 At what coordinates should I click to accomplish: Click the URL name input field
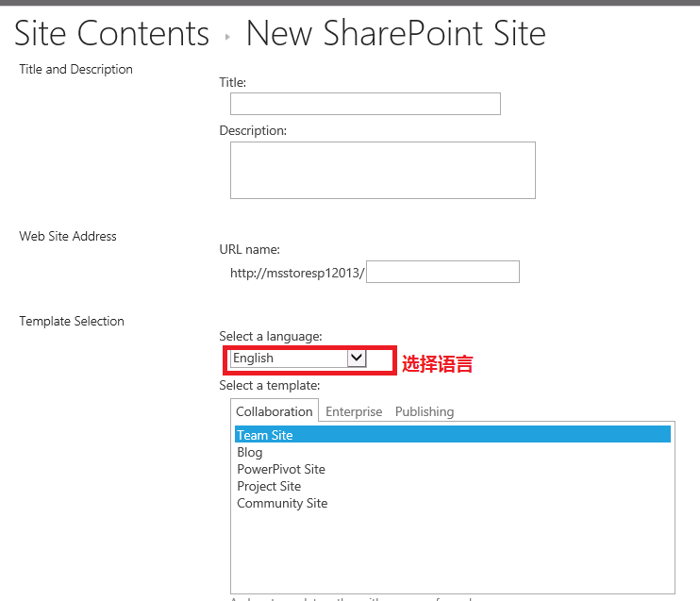(x=442, y=272)
